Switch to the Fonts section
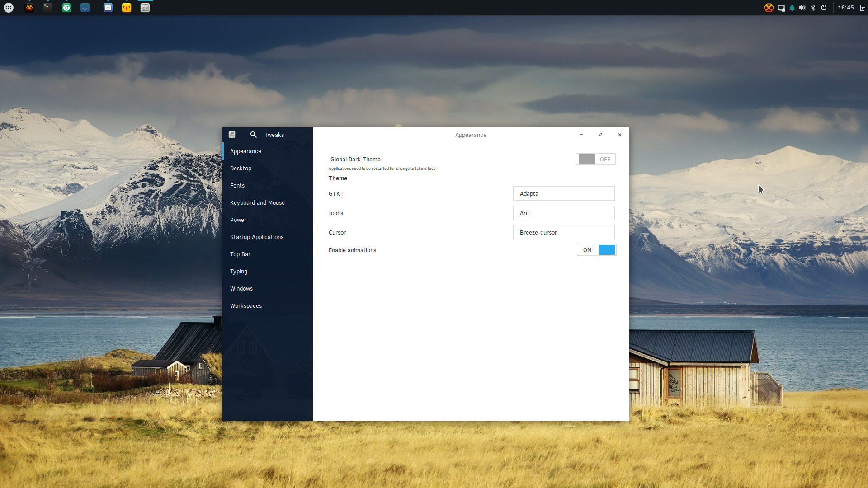Image resolution: width=868 pixels, height=488 pixels. click(268, 186)
